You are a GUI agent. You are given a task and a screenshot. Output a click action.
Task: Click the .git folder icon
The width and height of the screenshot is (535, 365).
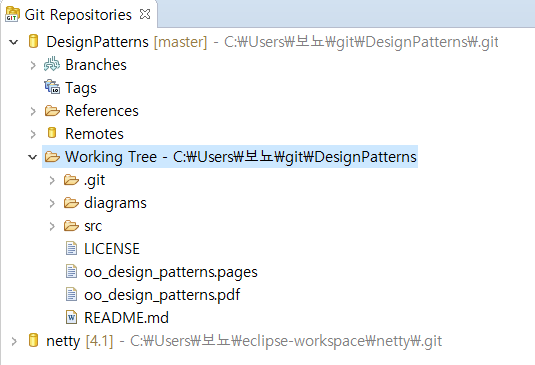(x=71, y=179)
